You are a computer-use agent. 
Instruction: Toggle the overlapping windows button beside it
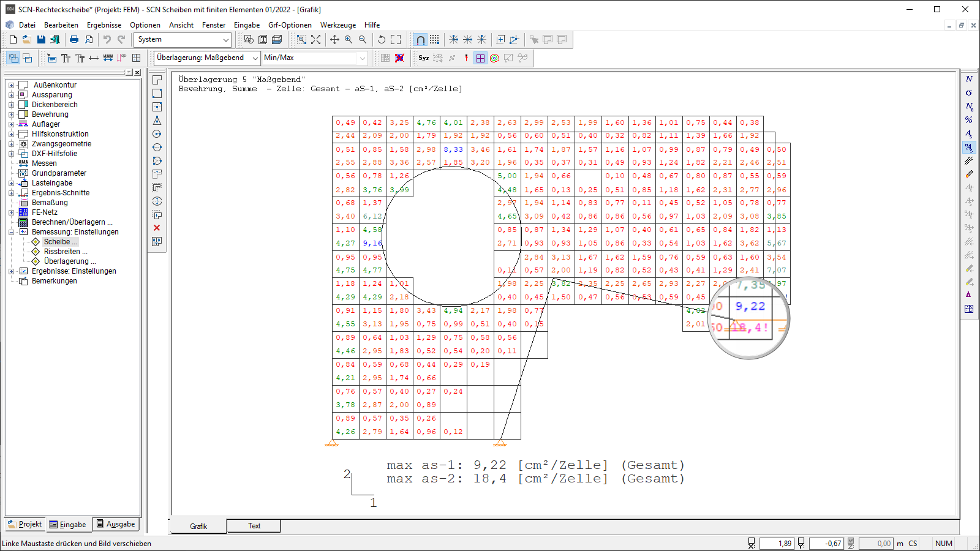[28, 58]
